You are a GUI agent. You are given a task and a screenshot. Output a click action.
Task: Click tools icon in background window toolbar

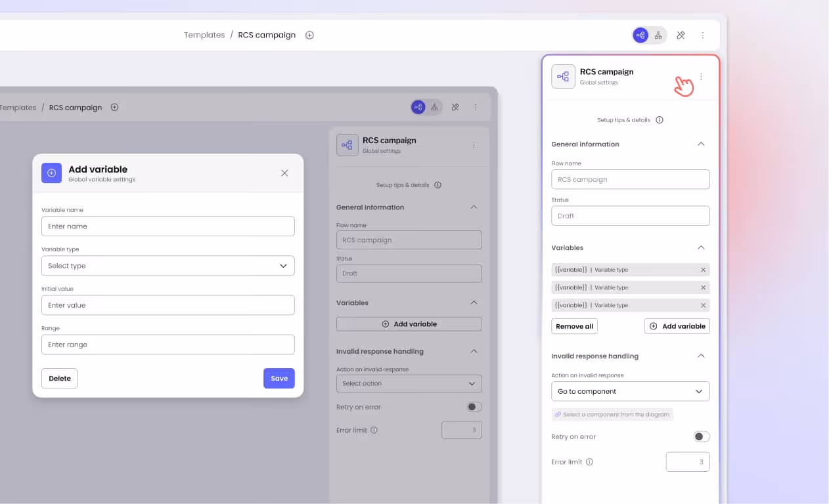pyautogui.click(x=455, y=107)
